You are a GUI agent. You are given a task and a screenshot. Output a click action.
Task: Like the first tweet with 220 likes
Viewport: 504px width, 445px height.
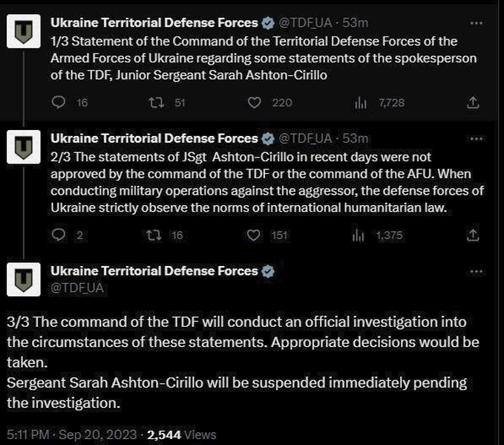(x=255, y=103)
